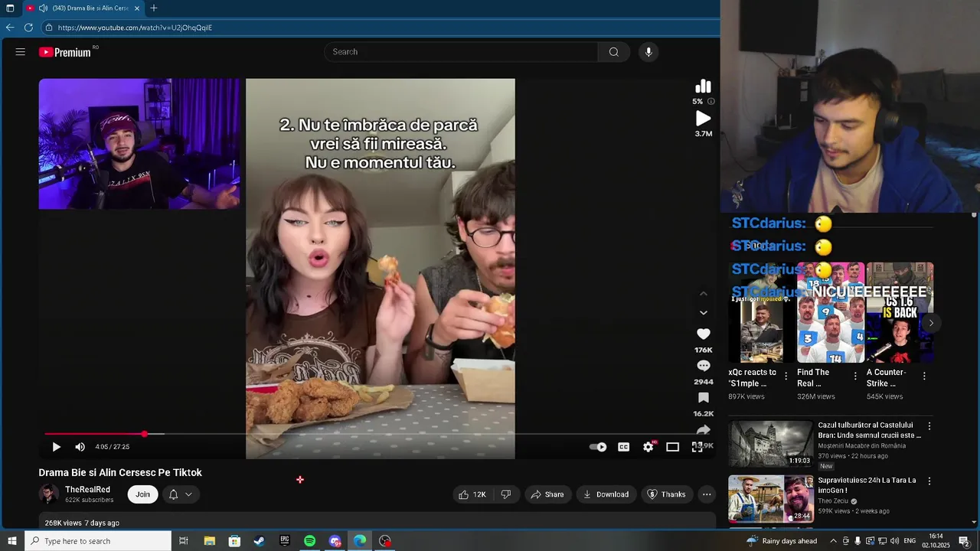Click the search magnifier button

[614, 52]
